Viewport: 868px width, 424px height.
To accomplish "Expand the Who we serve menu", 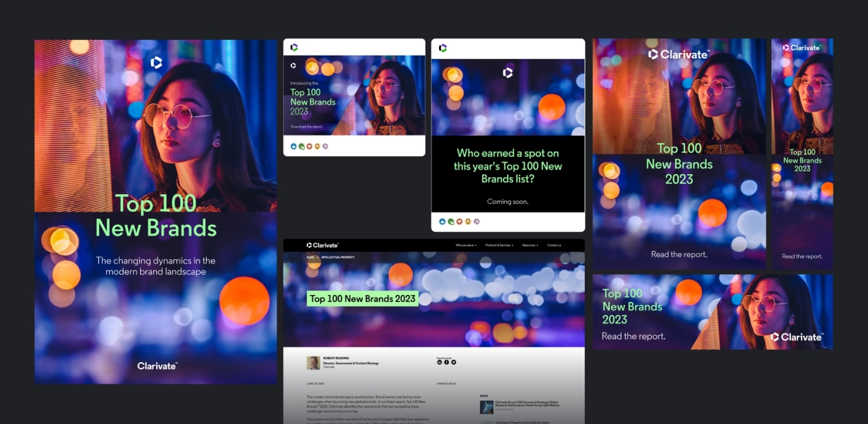I will click(x=466, y=245).
